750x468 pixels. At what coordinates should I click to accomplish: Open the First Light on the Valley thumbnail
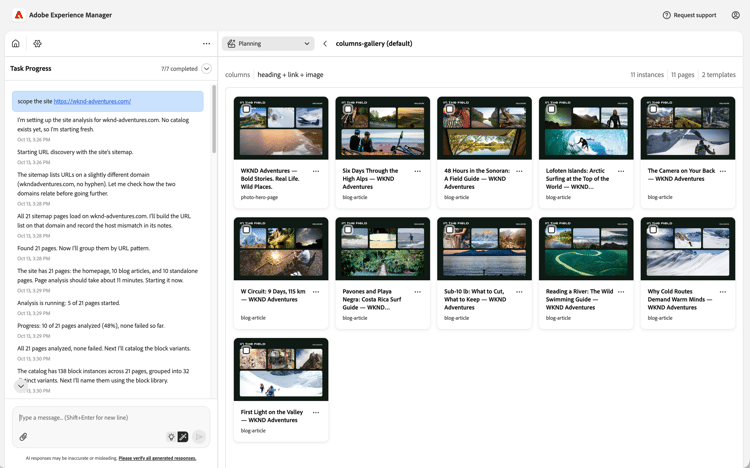point(281,369)
